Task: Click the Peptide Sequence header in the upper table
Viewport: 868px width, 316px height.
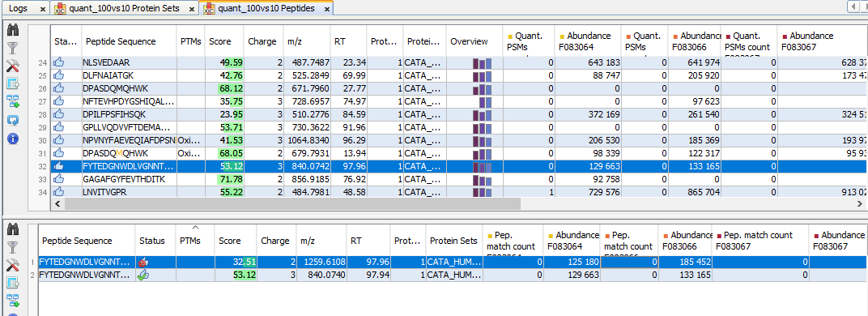Action: 120,41
